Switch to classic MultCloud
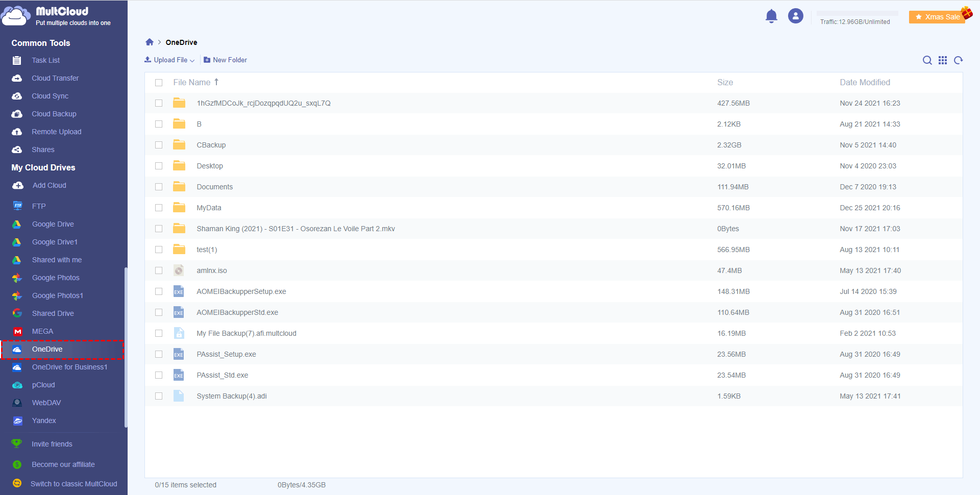Viewport: 980px width, 495px height. [x=73, y=484]
